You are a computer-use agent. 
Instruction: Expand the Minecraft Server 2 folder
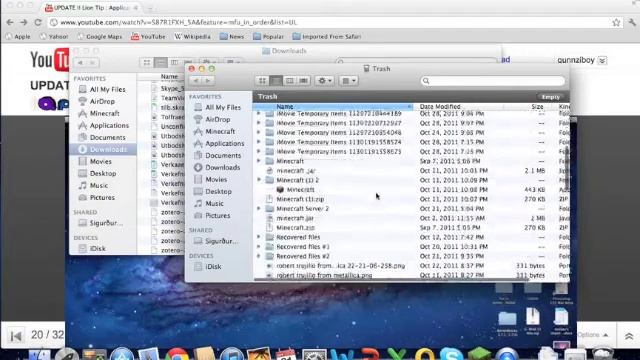click(x=258, y=209)
